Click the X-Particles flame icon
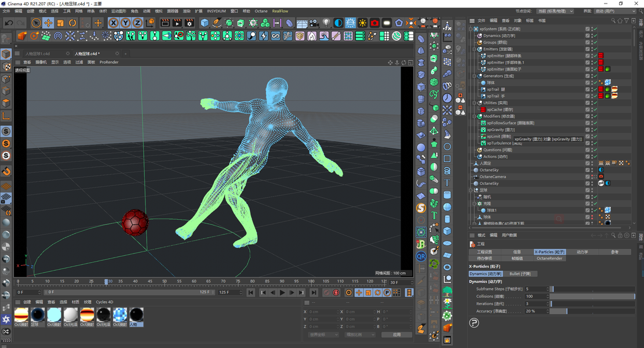Screen dimensions: 644x348 312,36
